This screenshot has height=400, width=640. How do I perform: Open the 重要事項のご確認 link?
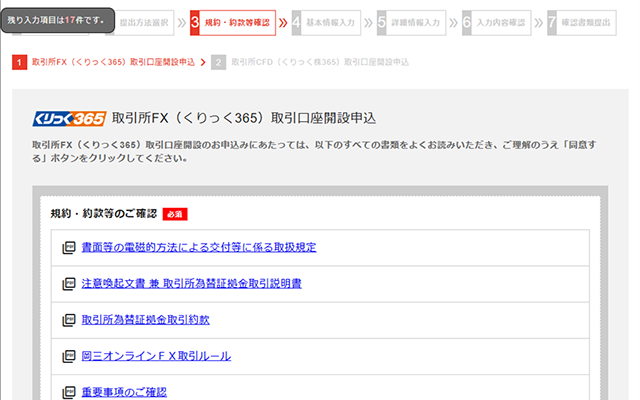[124, 392]
